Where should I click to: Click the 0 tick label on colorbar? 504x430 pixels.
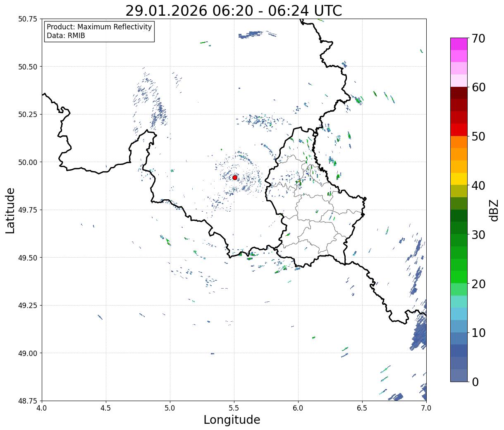click(475, 382)
